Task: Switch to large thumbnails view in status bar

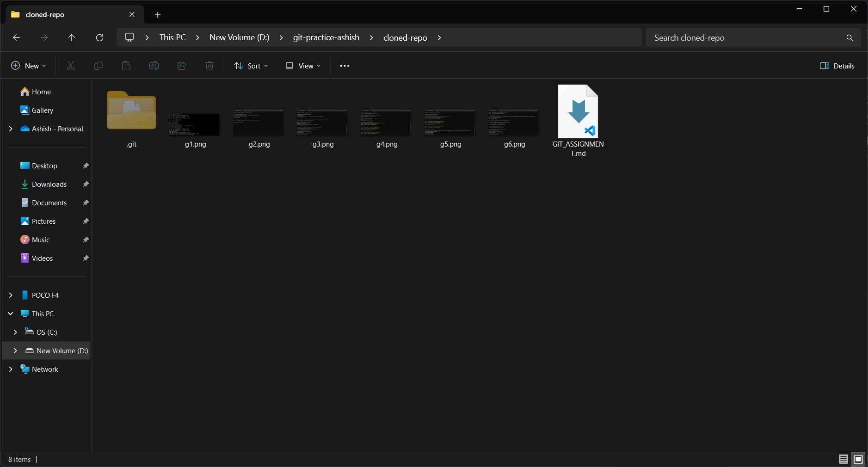Action: tap(858, 459)
